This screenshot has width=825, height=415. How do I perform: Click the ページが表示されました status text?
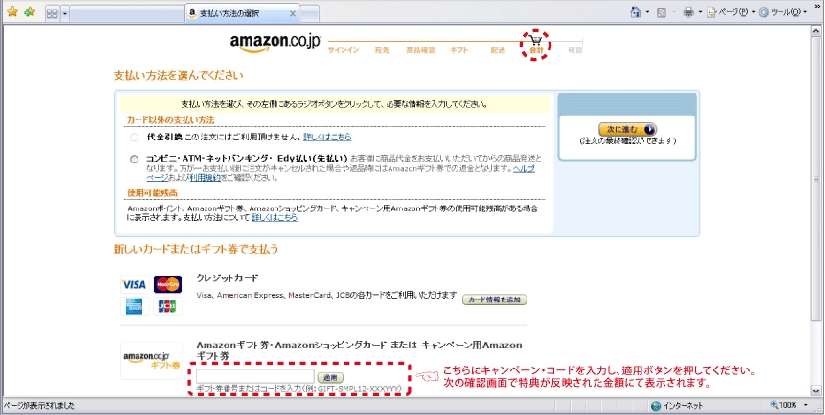point(39,406)
